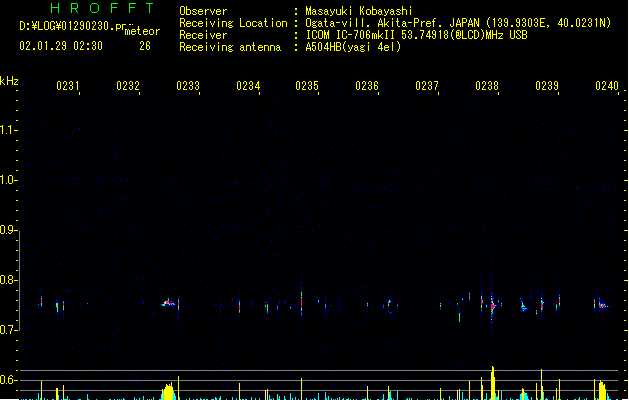629x400 pixels.
Task: Click the 1.0 kHz axis label
Action: click(x=8, y=180)
